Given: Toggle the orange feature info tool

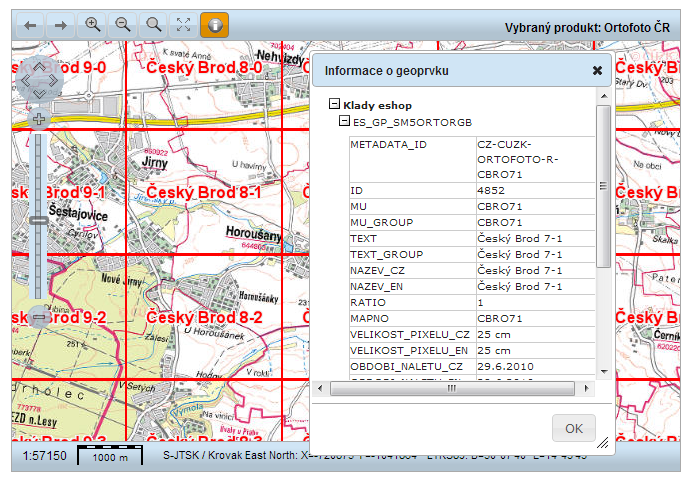Looking at the screenshot, I should tap(214, 25).
